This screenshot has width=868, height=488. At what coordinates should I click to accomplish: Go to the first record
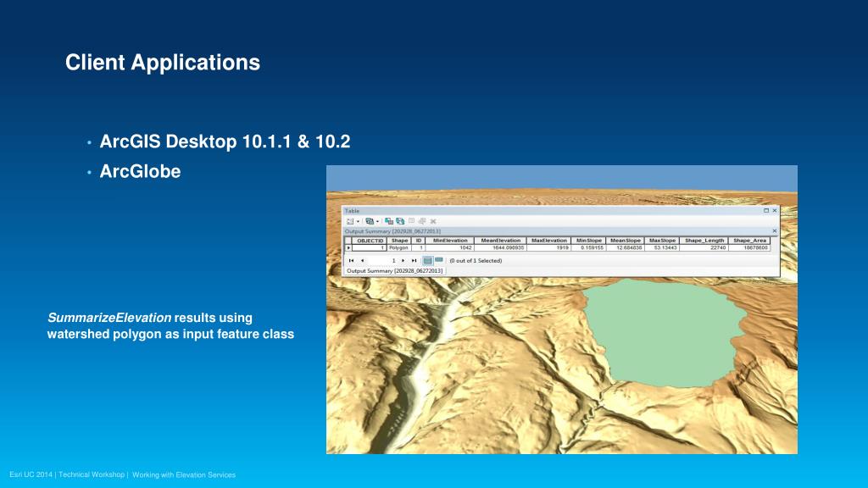[x=351, y=261]
